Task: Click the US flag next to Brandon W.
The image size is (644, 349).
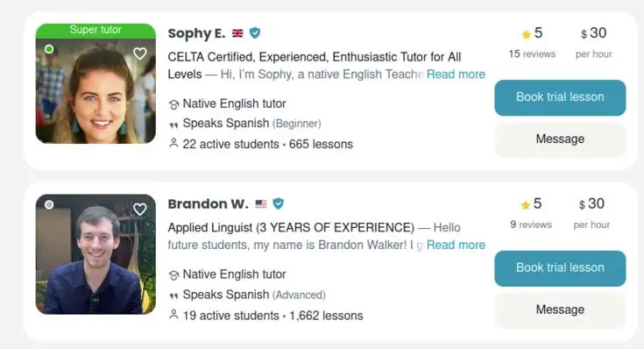Action: coord(261,204)
